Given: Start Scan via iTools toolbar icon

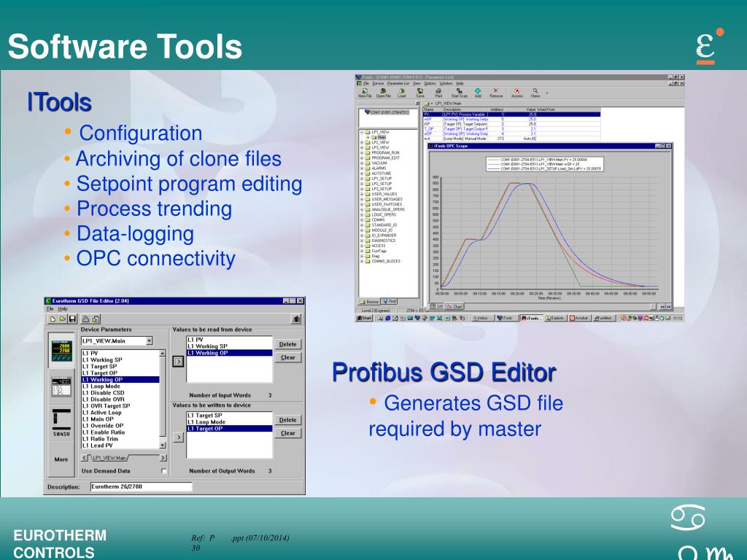Looking at the screenshot, I should point(460,93).
